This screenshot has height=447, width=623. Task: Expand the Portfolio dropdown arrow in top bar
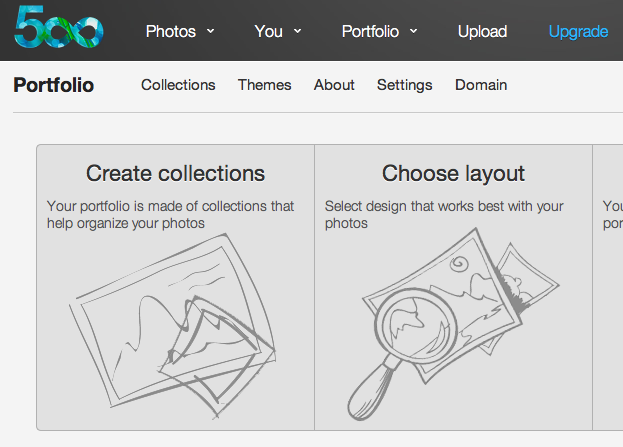click(414, 31)
